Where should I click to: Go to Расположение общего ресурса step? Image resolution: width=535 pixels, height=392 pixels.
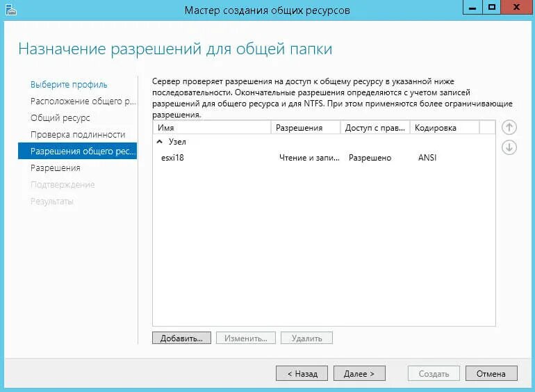[83, 101]
